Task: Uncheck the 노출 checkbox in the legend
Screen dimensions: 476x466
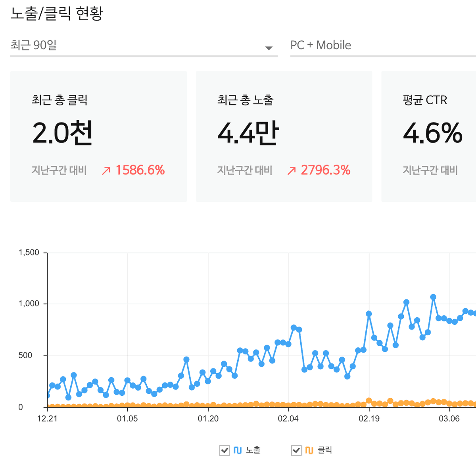Action: (224, 450)
